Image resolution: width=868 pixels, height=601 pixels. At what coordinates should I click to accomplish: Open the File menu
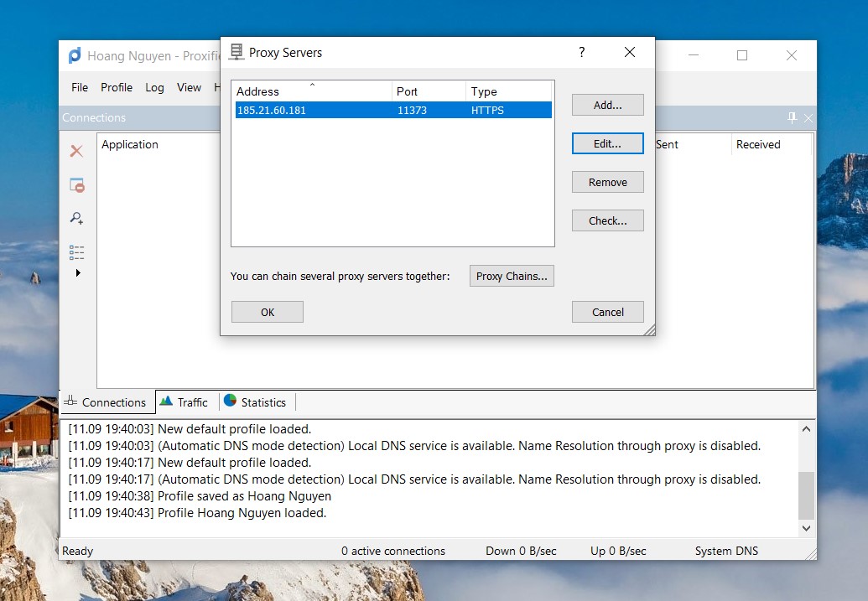click(80, 87)
